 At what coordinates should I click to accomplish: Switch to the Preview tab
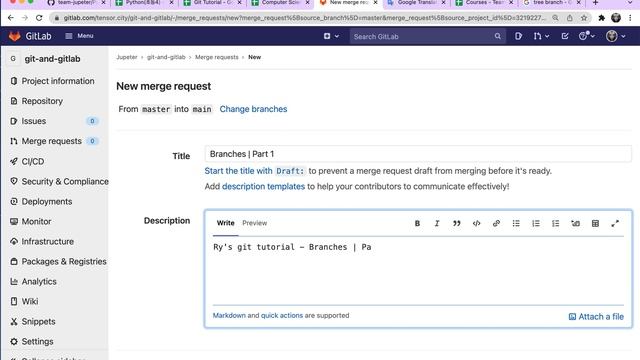pos(254,223)
